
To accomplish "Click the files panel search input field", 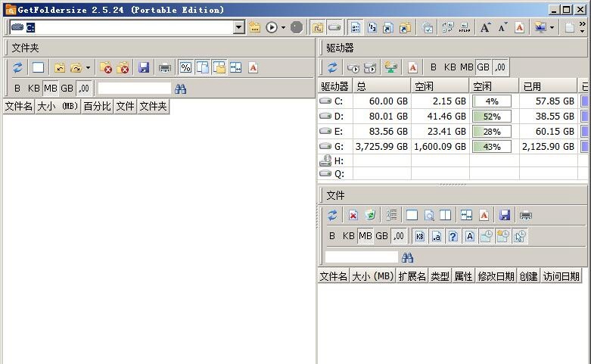I will pos(362,257).
